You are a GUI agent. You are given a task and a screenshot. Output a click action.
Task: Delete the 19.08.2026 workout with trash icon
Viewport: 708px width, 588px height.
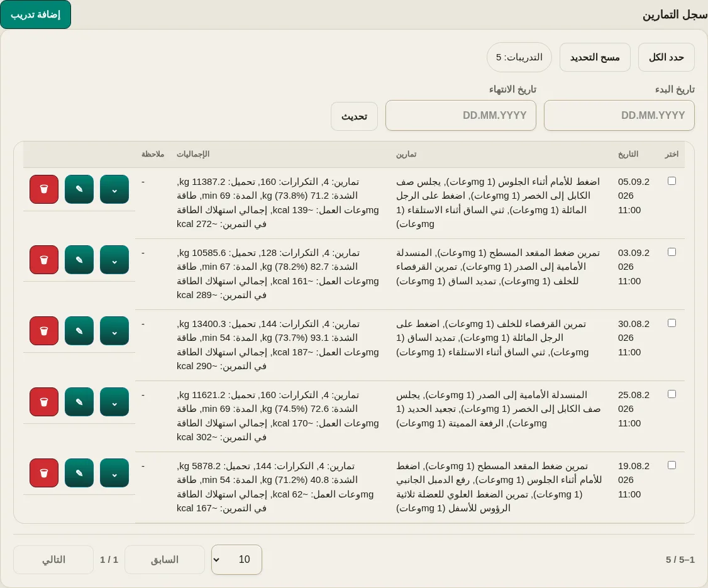pyautogui.click(x=44, y=473)
